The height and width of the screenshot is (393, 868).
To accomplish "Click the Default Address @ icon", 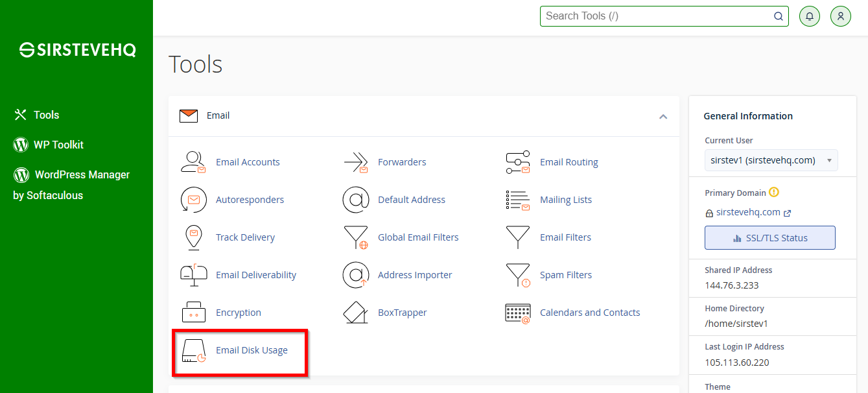I will click(x=356, y=200).
